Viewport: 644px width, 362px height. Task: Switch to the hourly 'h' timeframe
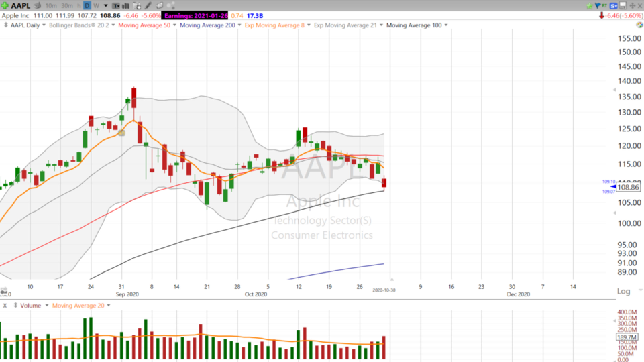79,6
